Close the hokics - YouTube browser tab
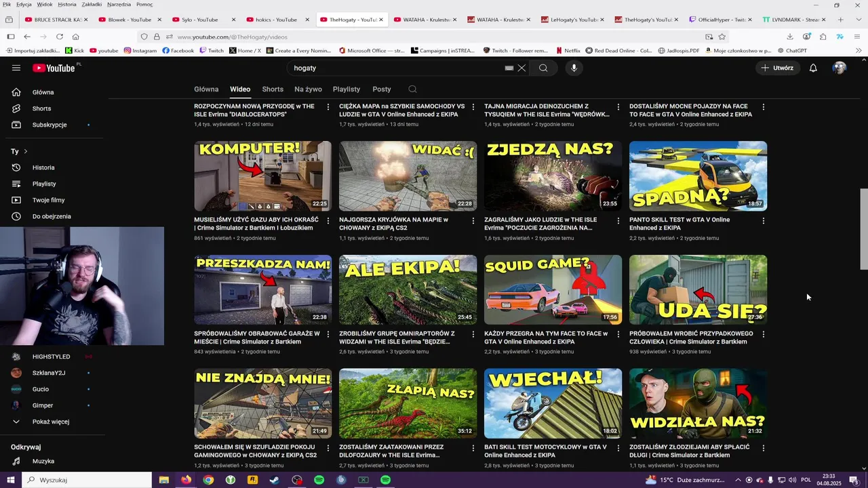 (x=307, y=20)
